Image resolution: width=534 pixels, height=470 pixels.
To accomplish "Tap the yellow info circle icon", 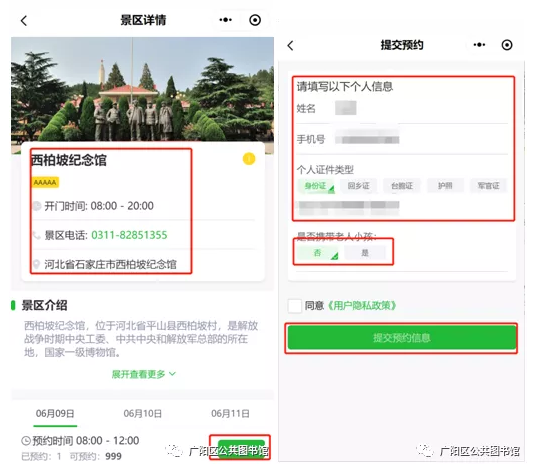I will click(249, 159).
